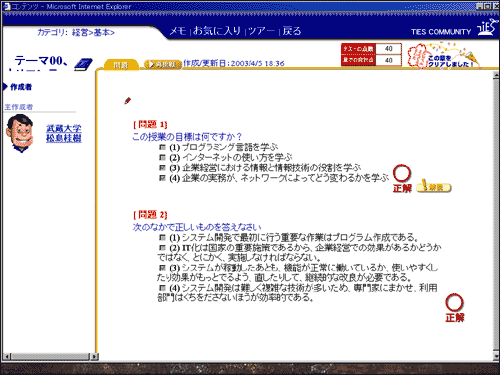Click the left pane scroll-right arrow
This screenshot has height=375, width=500.
click(94, 357)
